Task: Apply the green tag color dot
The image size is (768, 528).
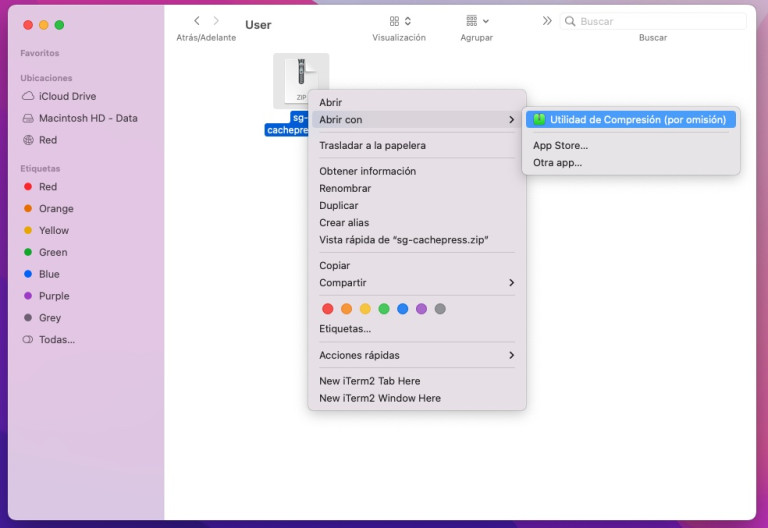Action: tap(384, 309)
